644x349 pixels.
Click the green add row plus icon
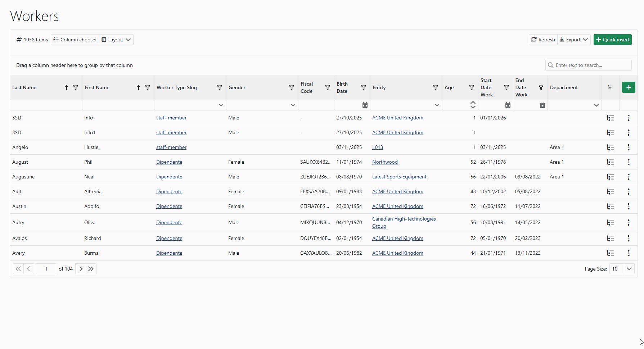coord(629,87)
